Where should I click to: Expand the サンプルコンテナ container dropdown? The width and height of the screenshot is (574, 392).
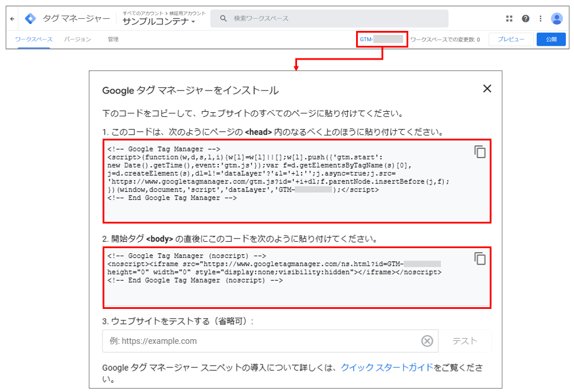(159, 22)
